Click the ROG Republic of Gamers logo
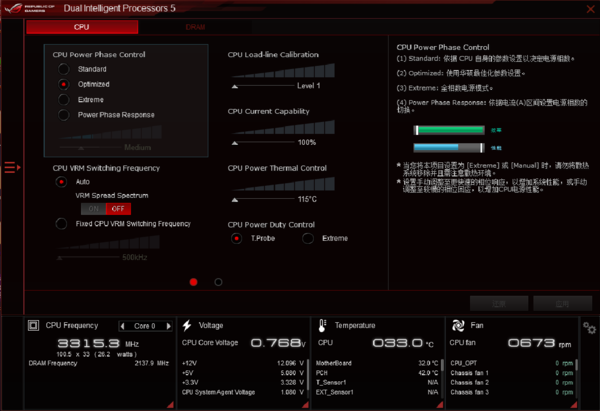Screen dimensions: 600x411 point(30,8)
